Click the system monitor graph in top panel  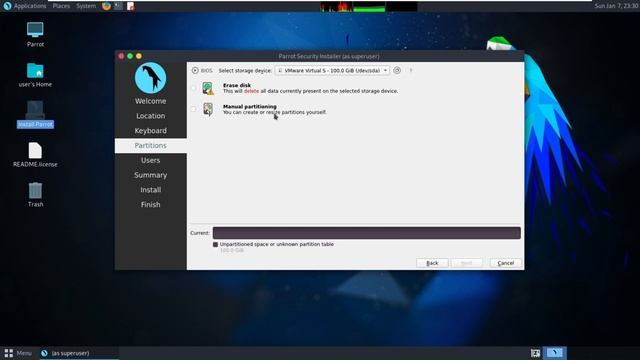click(369, 7)
